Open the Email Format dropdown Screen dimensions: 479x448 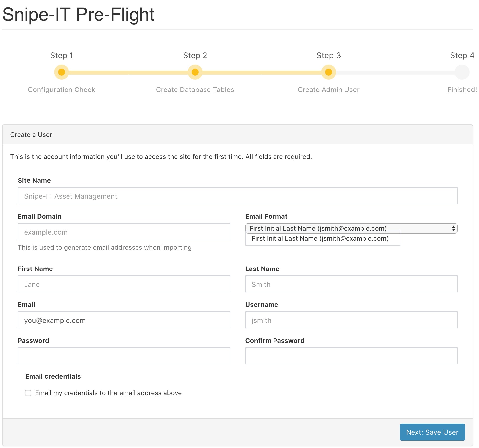pyautogui.click(x=351, y=228)
